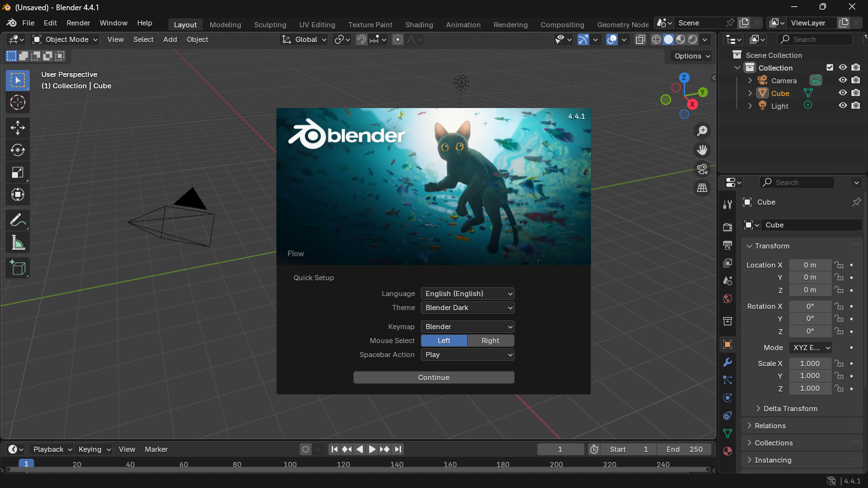Open the Language dropdown
868x488 pixels.
(467, 294)
